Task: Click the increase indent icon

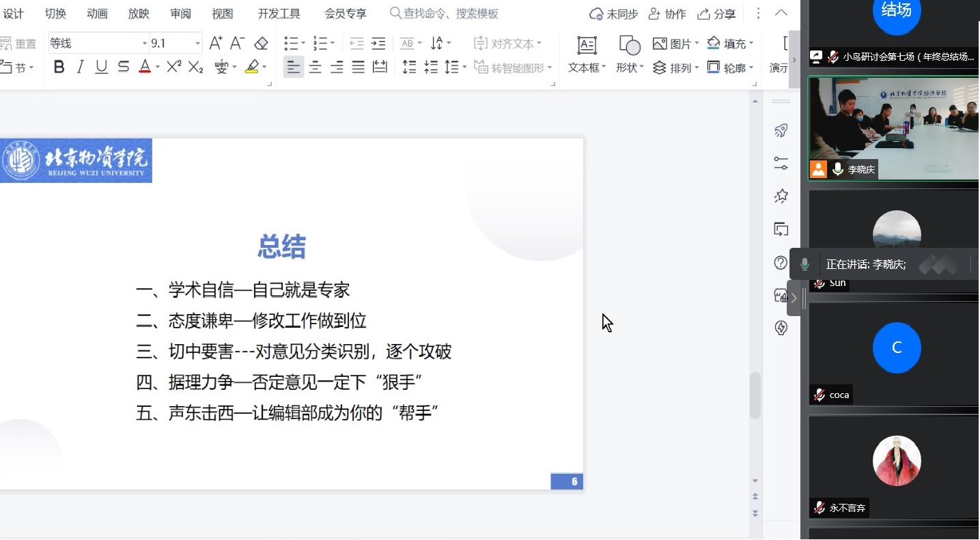Action: (x=378, y=44)
